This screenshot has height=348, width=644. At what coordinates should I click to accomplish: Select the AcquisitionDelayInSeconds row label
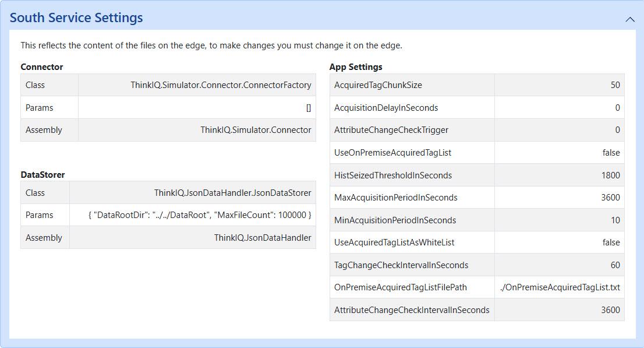point(385,108)
